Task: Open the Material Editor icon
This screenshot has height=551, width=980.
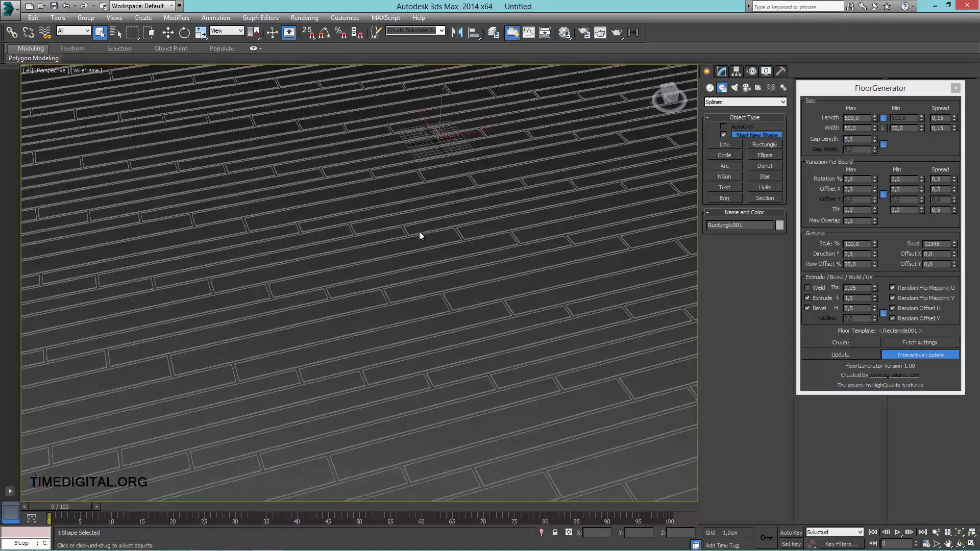Action: (x=565, y=33)
